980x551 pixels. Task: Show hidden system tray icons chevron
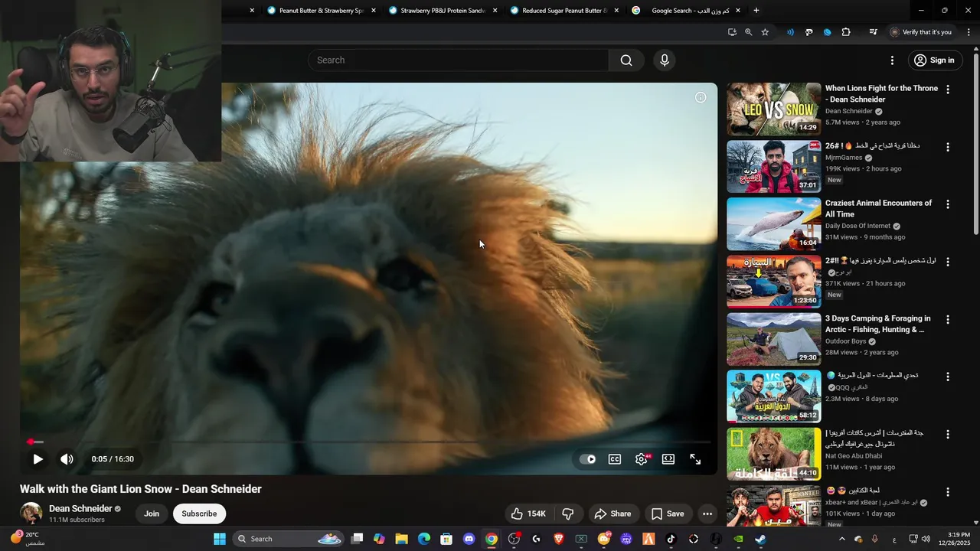pos(841,539)
